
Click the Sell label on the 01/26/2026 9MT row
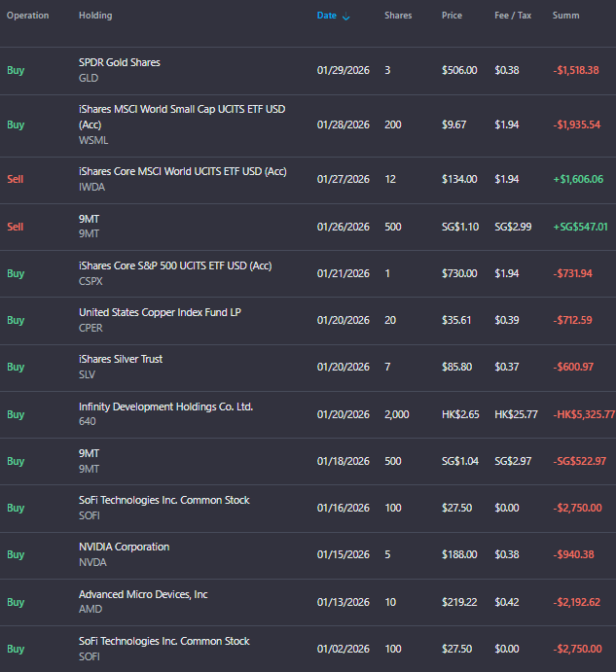(16, 227)
